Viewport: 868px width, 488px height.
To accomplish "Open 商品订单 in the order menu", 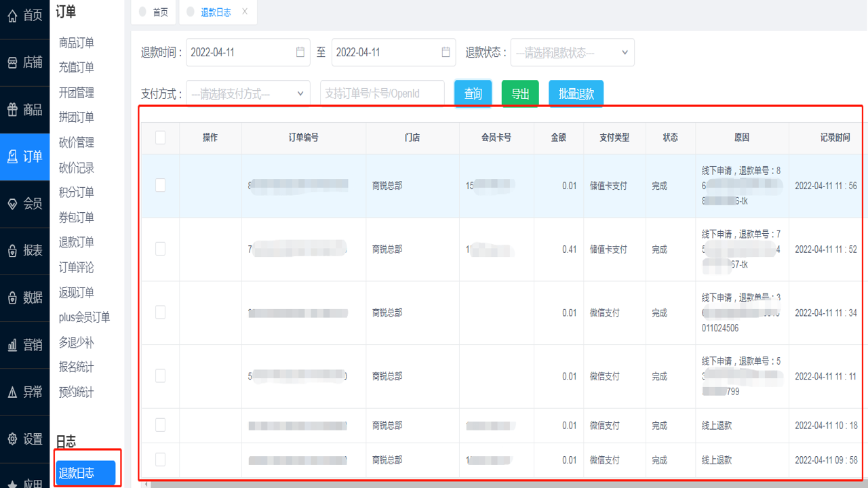I will point(77,43).
